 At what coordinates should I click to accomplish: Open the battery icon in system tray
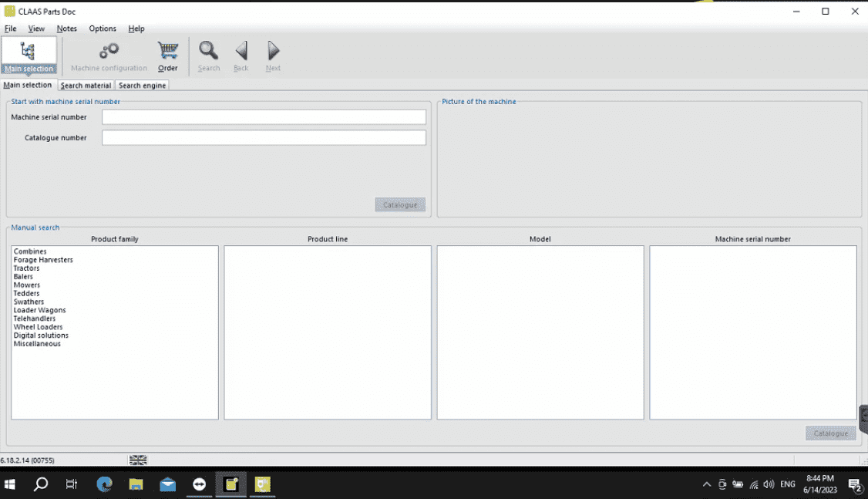[738, 484]
